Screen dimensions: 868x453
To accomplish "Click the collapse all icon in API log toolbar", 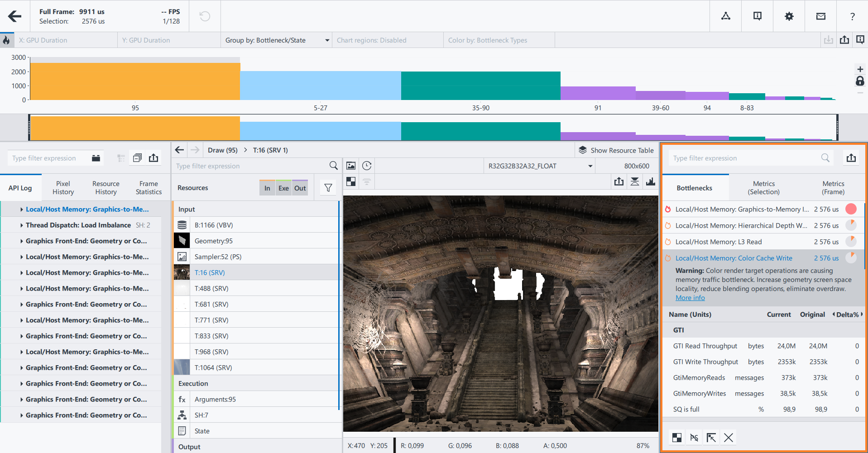I will pyautogui.click(x=137, y=158).
